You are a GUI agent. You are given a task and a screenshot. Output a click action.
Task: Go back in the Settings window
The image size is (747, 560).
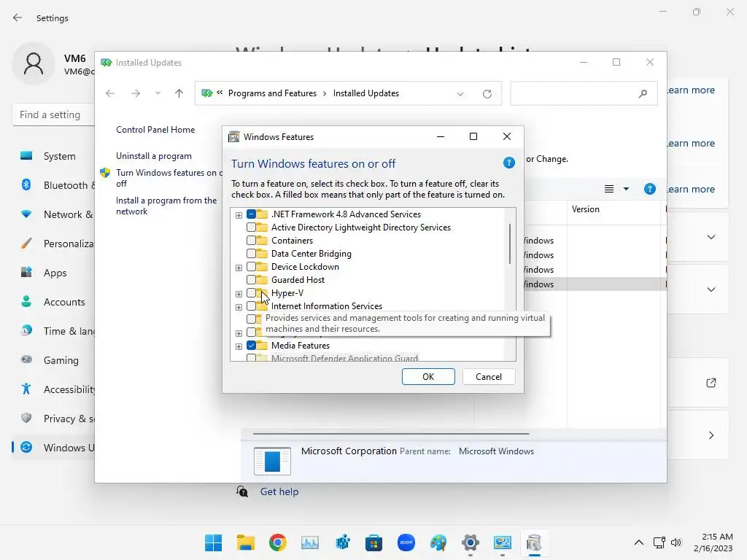[18, 17]
